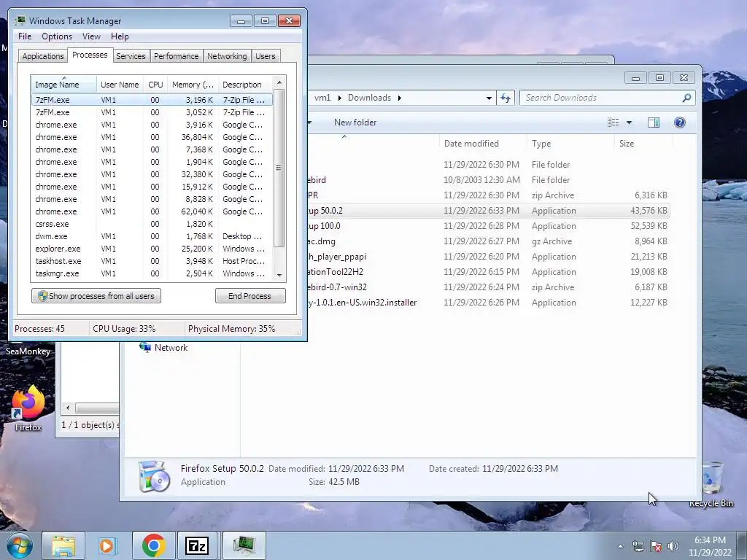Select the file sized 52,539 KB
Viewport: 747px width, 560px height.
point(488,226)
